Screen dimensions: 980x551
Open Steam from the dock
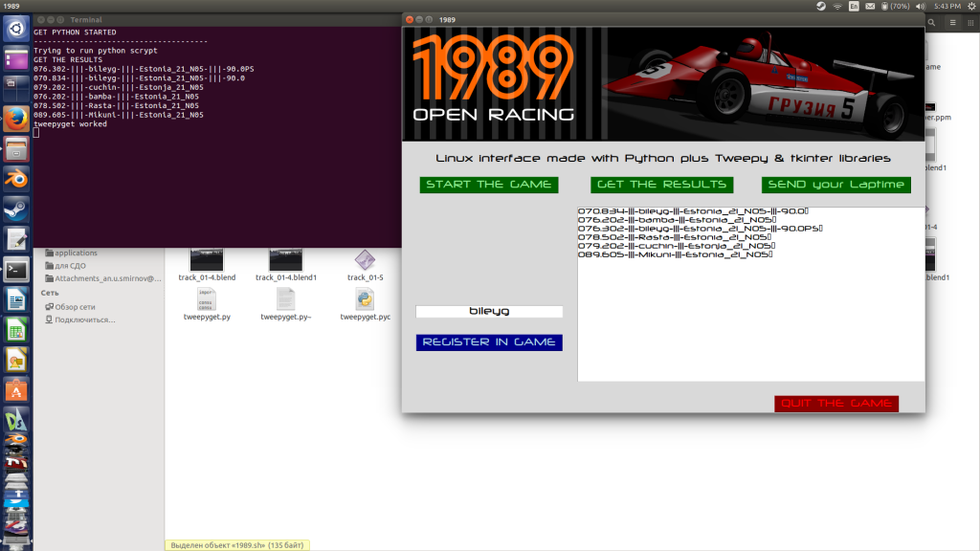pos(16,209)
